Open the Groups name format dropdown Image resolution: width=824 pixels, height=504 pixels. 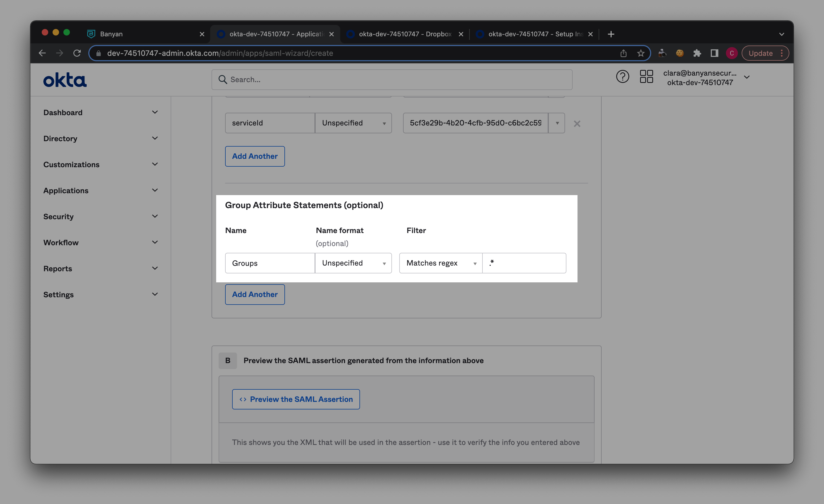pyautogui.click(x=353, y=263)
